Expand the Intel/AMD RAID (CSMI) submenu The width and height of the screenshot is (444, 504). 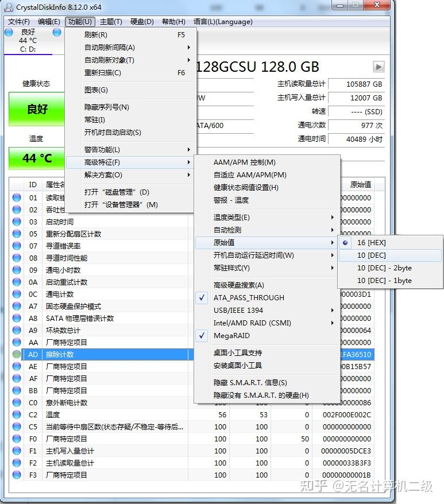tap(267, 323)
